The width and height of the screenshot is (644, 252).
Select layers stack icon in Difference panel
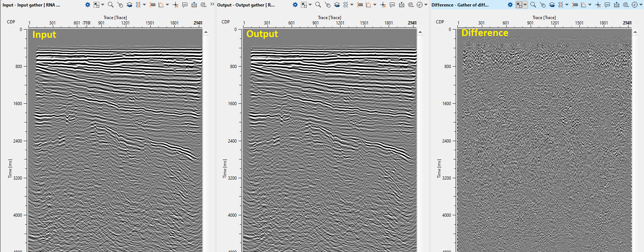[x=552, y=5]
